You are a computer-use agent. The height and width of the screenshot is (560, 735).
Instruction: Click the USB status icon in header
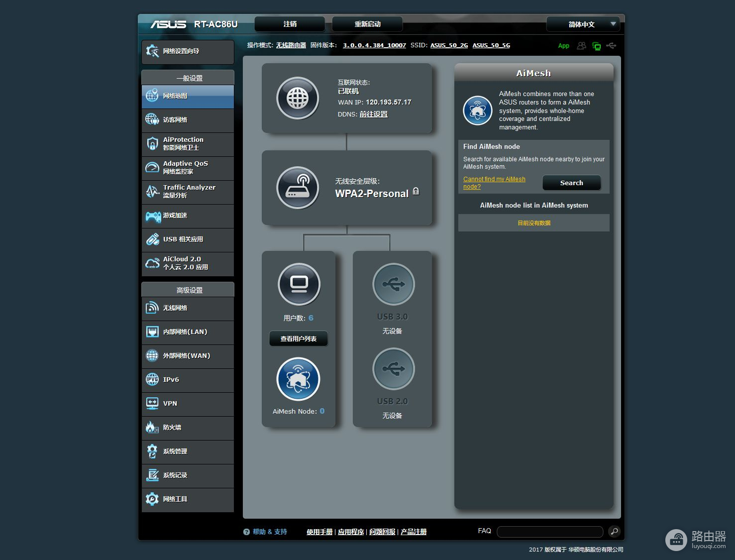tap(611, 46)
